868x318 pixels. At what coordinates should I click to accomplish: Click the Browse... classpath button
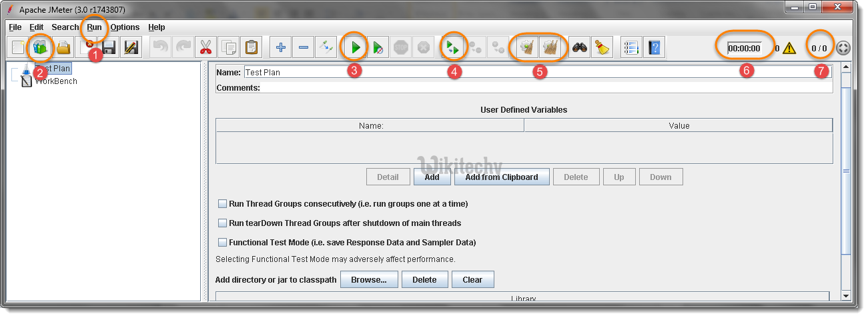point(369,279)
